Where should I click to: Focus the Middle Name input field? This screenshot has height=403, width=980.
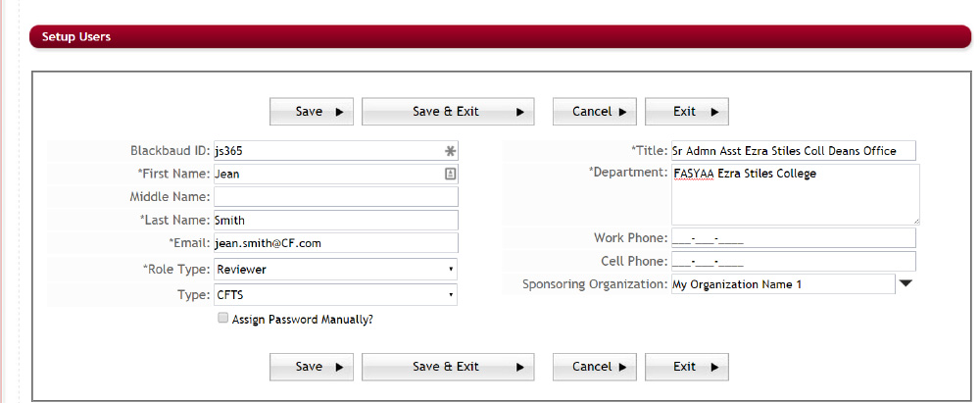click(335, 197)
